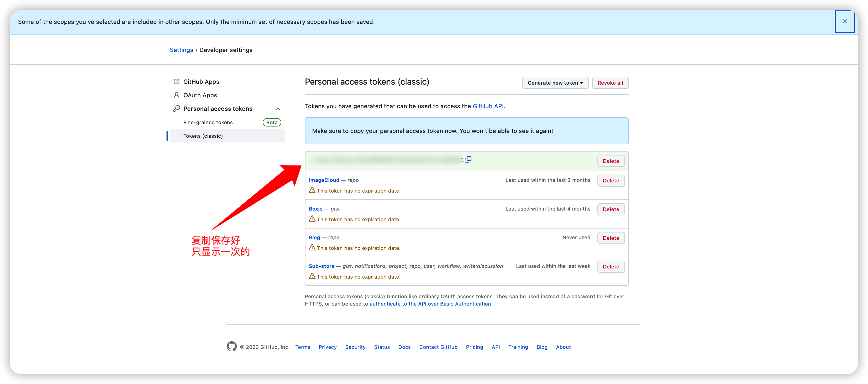Click the GitHub Apps sidebar icon
This screenshot has height=384, width=868.
pyautogui.click(x=176, y=82)
